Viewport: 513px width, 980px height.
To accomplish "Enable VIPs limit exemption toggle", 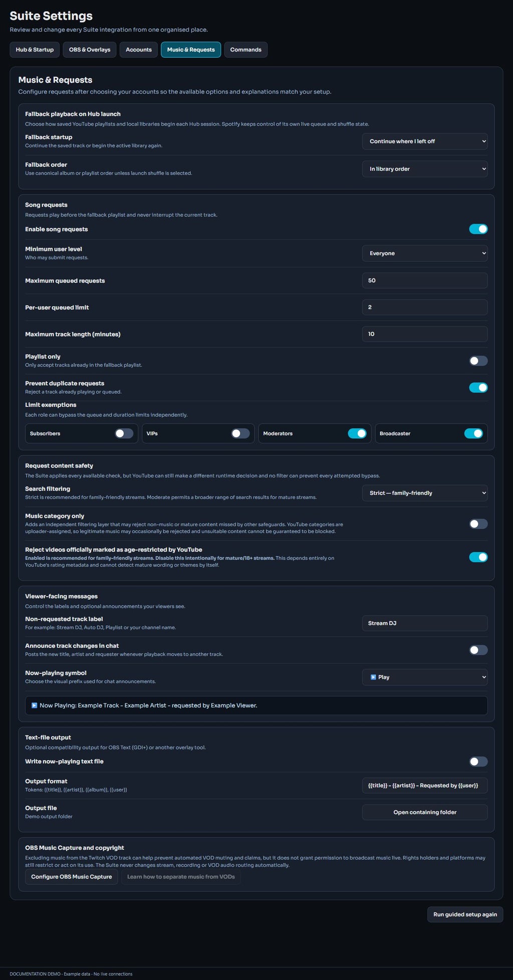I will click(x=240, y=433).
